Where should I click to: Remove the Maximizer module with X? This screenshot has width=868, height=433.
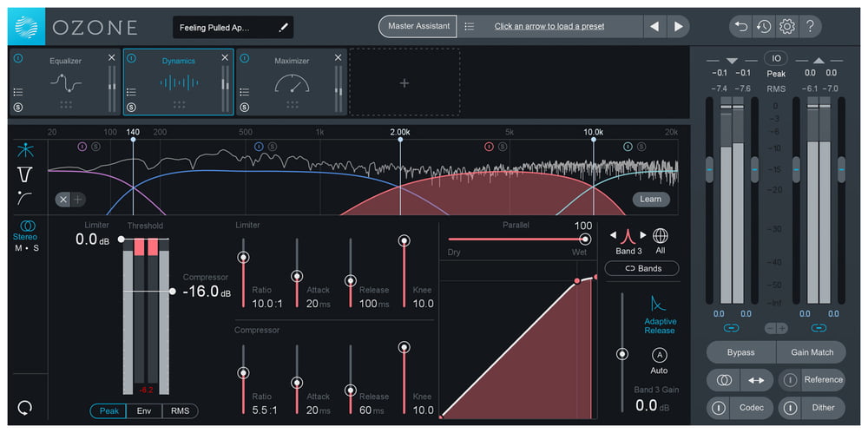(x=338, y=57)
